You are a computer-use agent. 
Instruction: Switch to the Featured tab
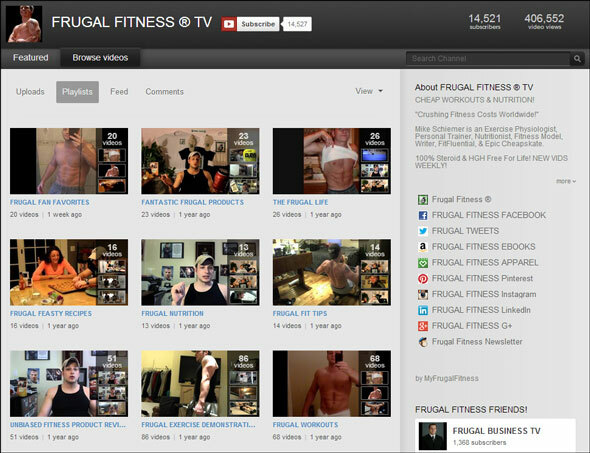tap(30, 58)
